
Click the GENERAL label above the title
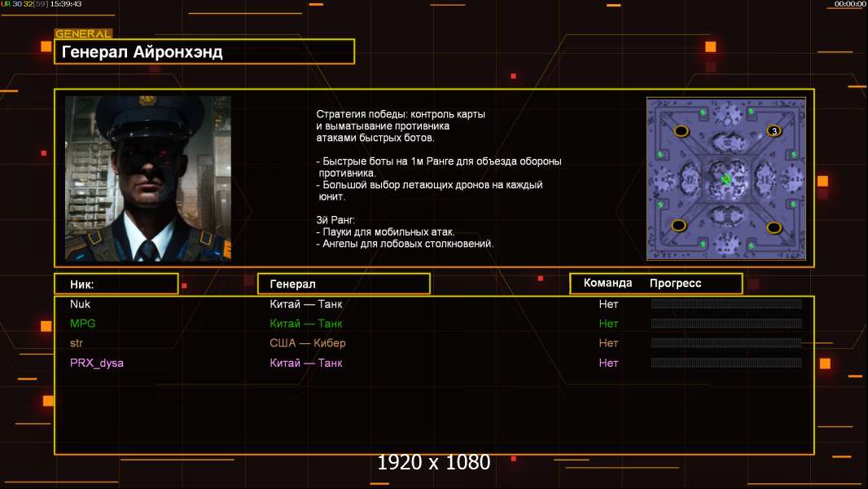click(83, 33)
